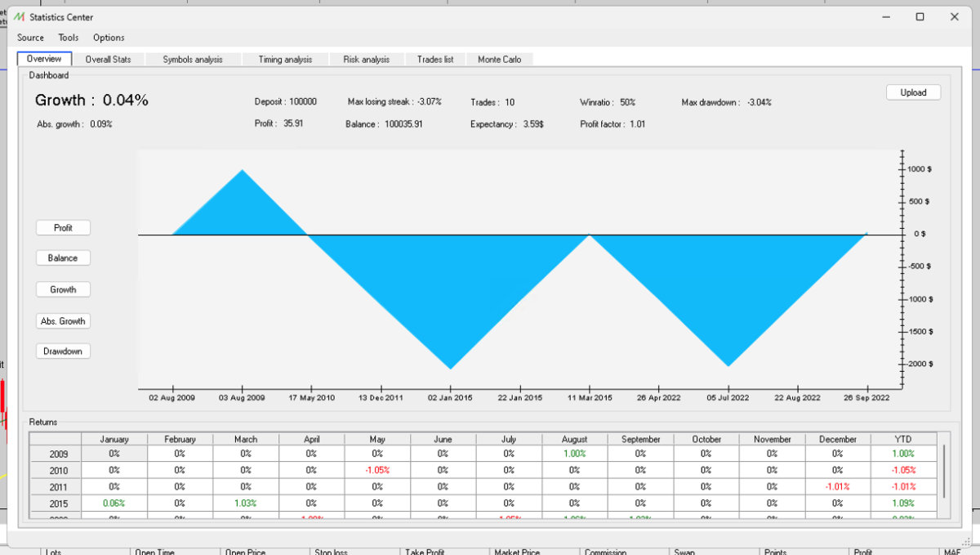Switch to the Overall Stats tab
The height and width of the screenshot is (555, 980).
tap(108, 60)
